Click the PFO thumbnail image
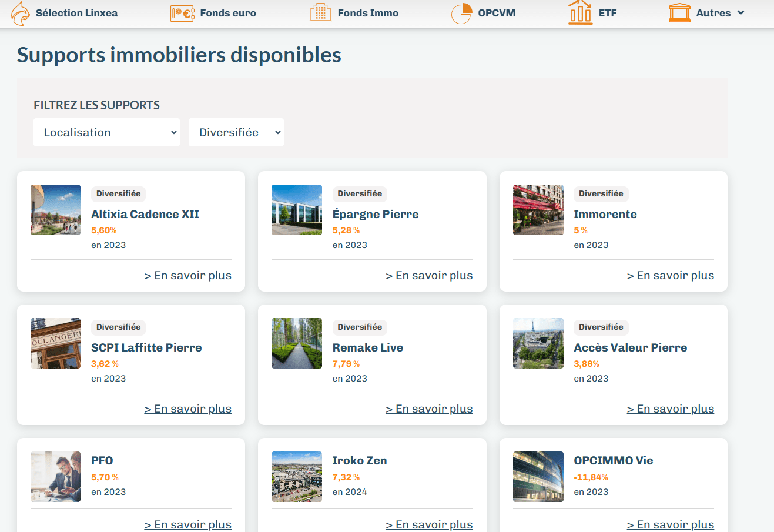The width and height of the screenshot is (774, 532). [55, 477]
